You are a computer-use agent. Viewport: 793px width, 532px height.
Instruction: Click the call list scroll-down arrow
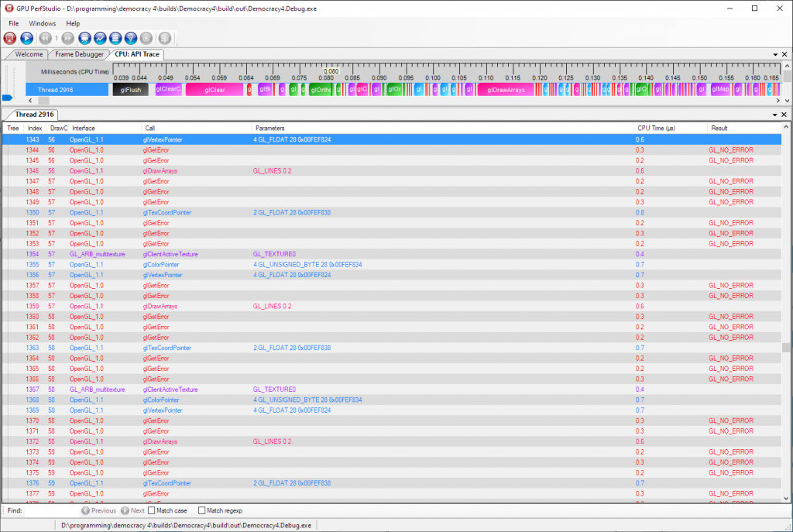click(x=786, y=498)
